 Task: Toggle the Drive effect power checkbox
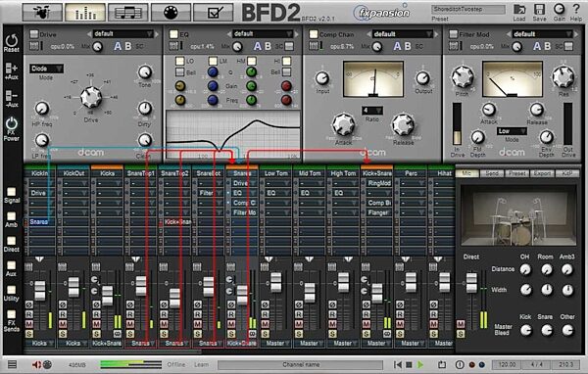pos(34,34)
